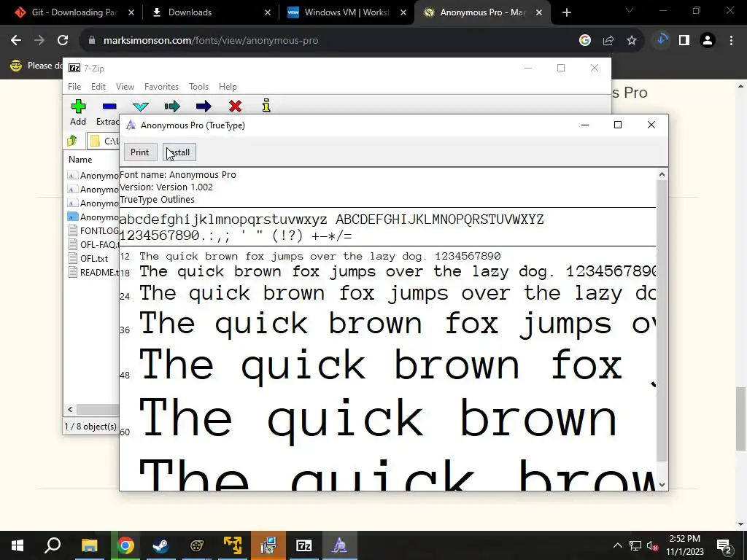Click the Chrome taskbar icon
The width and height of the screenshot is (747, 560).
click(125, 545)
